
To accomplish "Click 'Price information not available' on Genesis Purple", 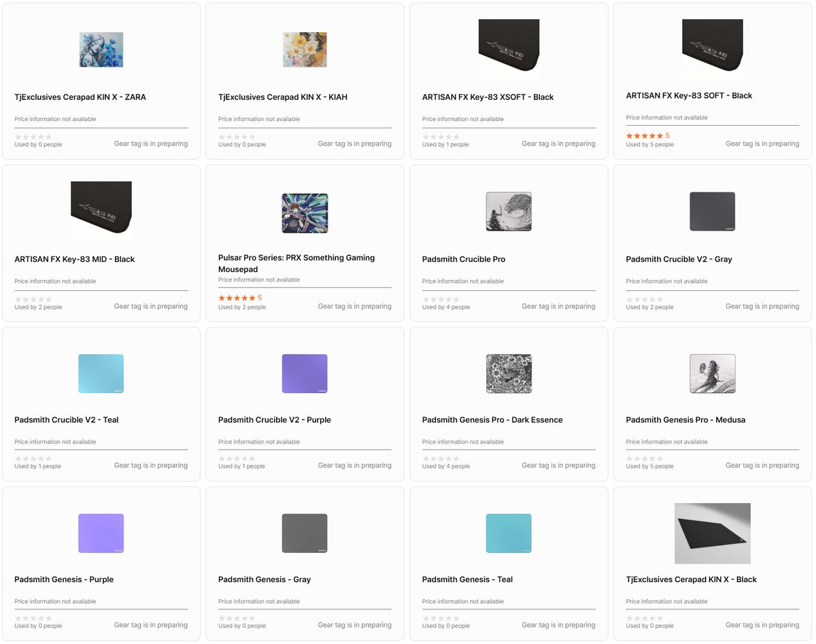I will click(x=55, y=602).
